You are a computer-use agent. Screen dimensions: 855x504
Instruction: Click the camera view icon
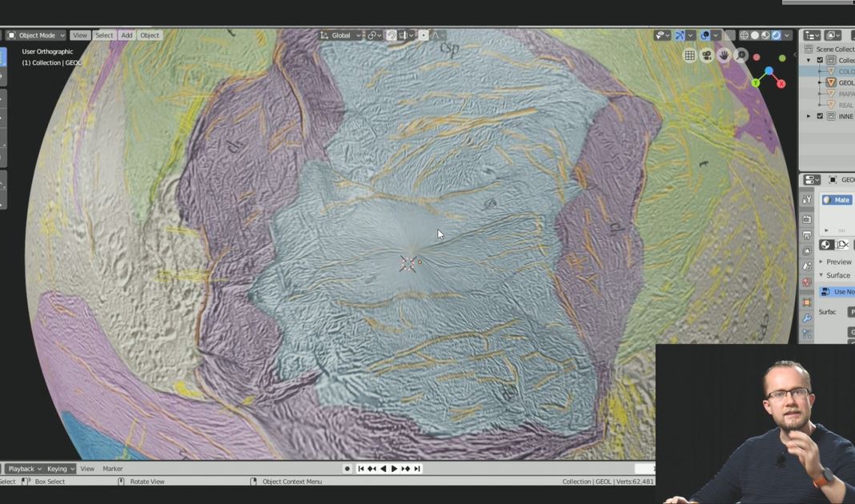click(x=707, y=55)
